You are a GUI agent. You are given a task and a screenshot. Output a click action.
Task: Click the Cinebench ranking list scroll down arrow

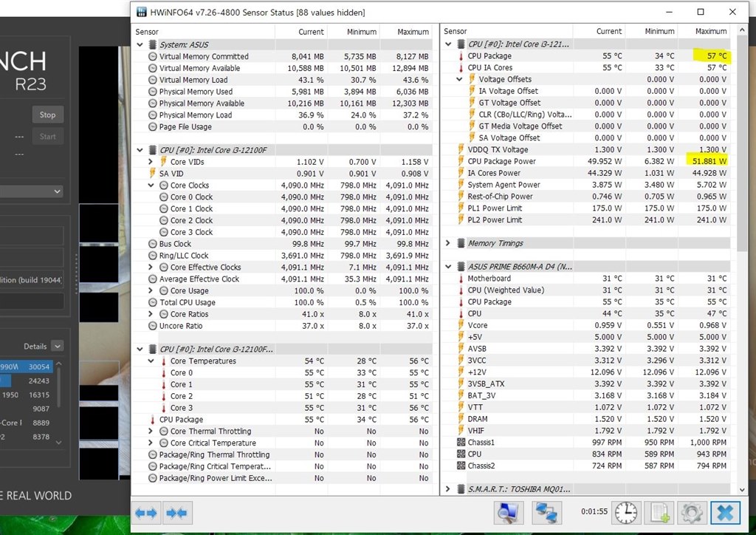59,442
